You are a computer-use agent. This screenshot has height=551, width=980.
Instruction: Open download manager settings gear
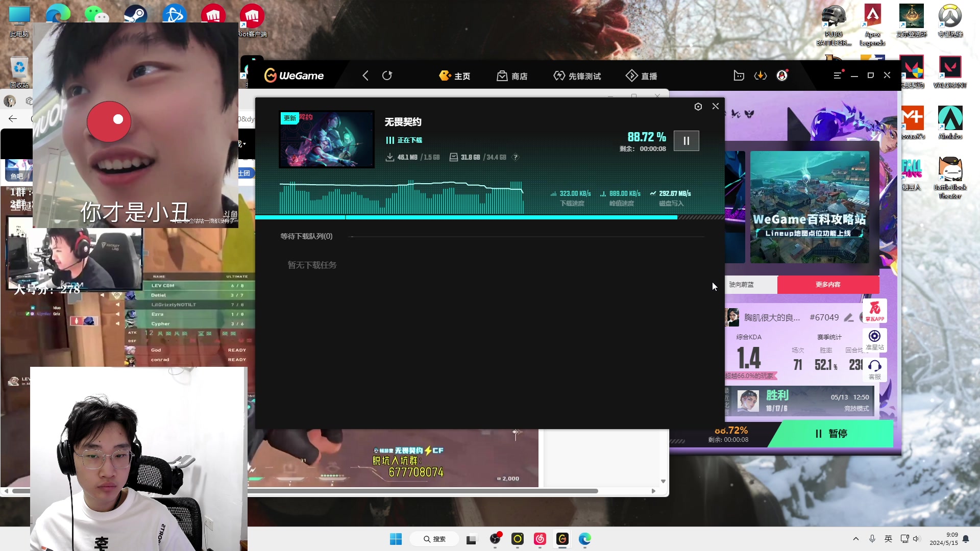tap(698, 107)
